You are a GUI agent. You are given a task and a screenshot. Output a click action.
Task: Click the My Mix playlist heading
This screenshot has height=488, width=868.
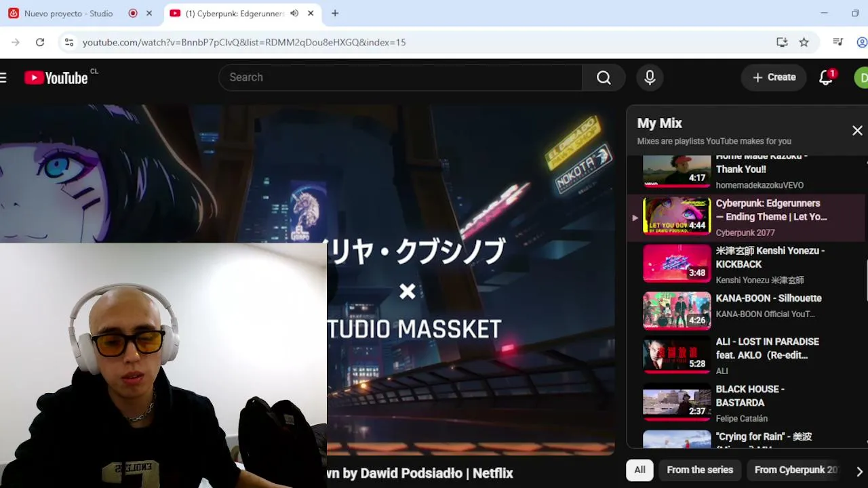pos(660,123)
